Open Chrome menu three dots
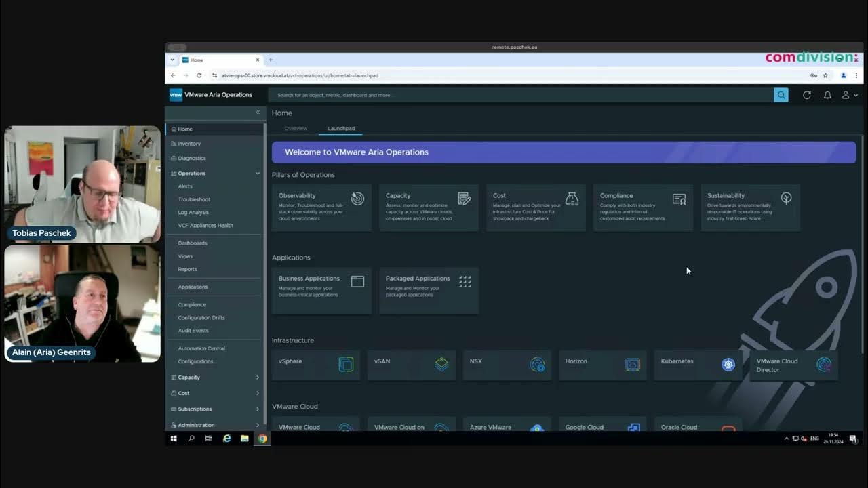This screenshot has height=488, width=868. (856, 75)
